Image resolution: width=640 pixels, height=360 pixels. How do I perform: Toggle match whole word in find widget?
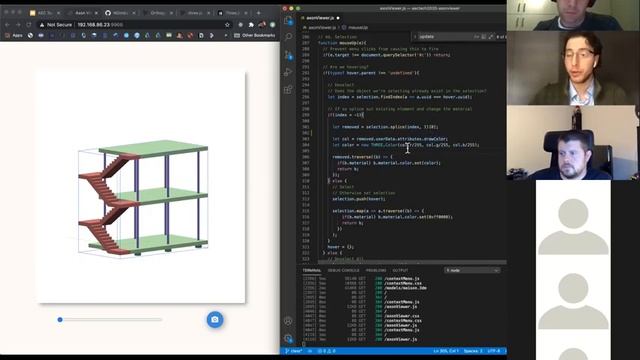(x=484, y=37)
